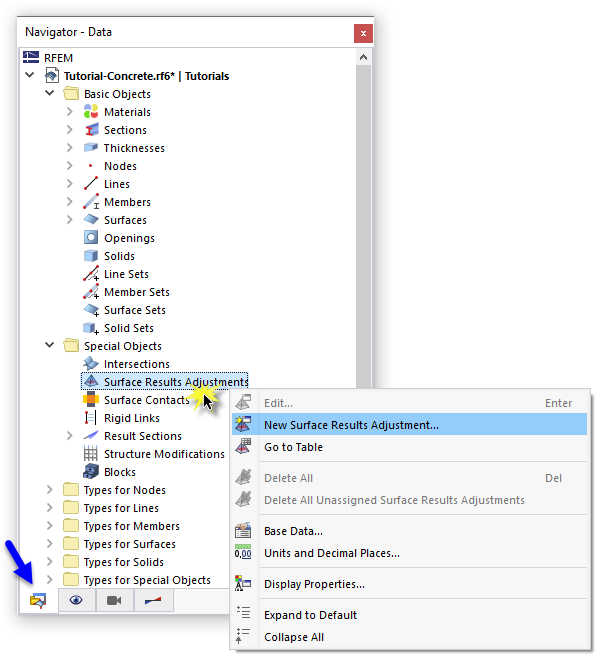Image resolution: width=596 pixels, height=655 pixels.
Task: Expand the Types for Solids folder
Action: coord(49,561)
